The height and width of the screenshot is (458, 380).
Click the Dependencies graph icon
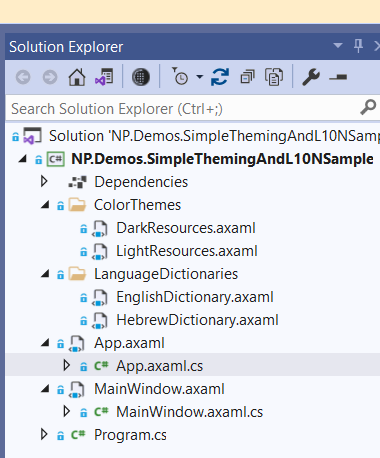pyautogui.click(x=77, y=182)
